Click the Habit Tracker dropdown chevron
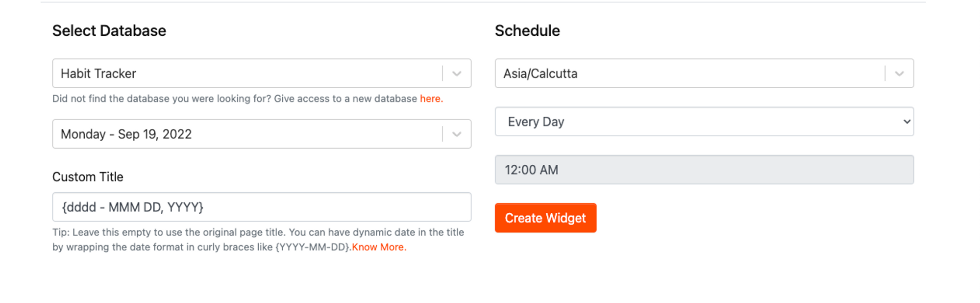The width and height of the screenshot is (980, 303). 456,73
